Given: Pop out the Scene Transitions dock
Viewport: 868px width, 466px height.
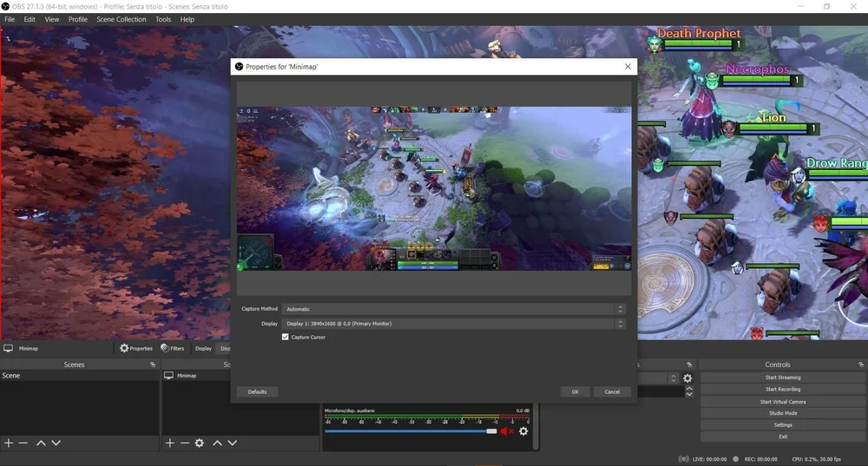Looking at the screenshot, I should [x=689, y=364].
